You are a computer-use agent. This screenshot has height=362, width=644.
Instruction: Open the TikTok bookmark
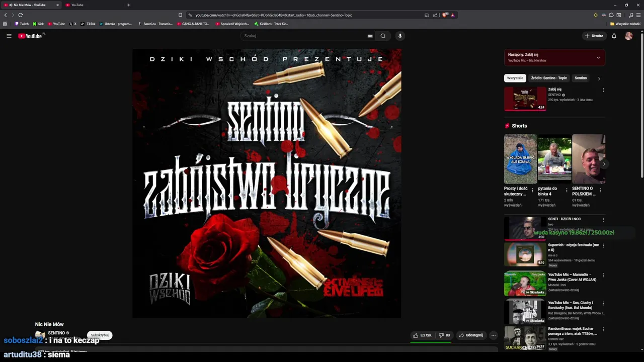[88, 24]
